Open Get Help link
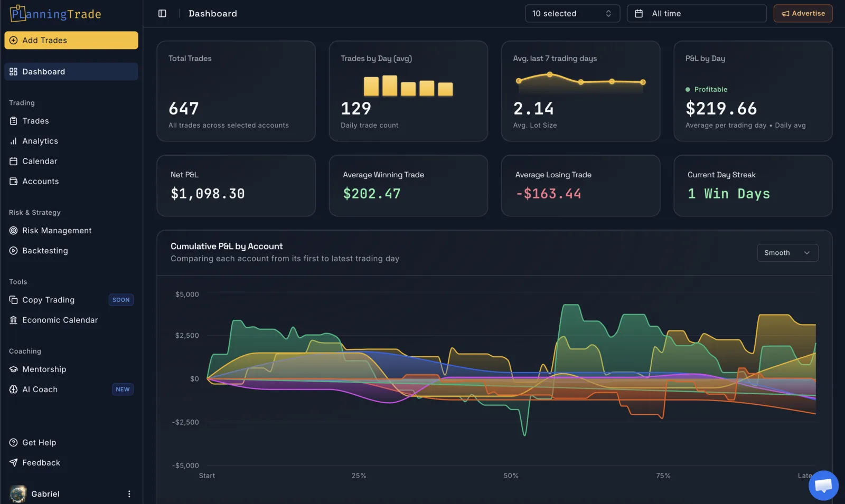 [71, 443]
